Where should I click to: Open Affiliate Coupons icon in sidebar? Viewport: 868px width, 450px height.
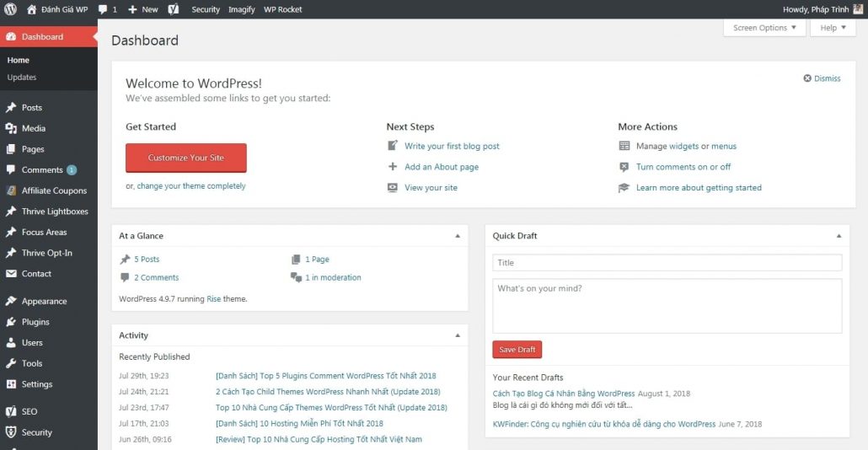11,190
